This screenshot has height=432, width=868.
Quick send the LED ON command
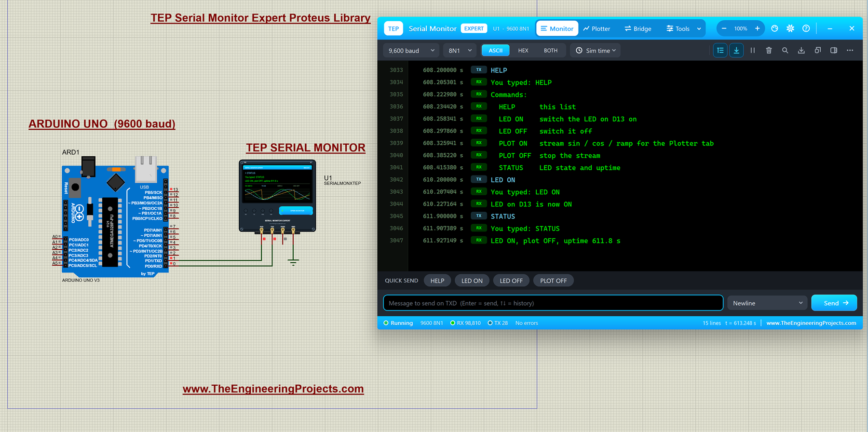[x=472, y=281]
